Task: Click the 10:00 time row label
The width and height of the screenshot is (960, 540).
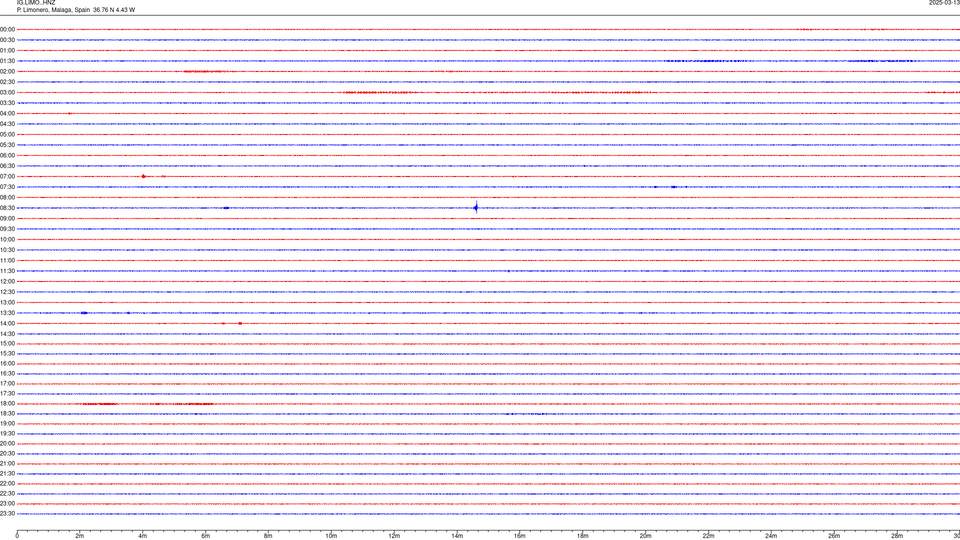Action: tap(7, 239)
